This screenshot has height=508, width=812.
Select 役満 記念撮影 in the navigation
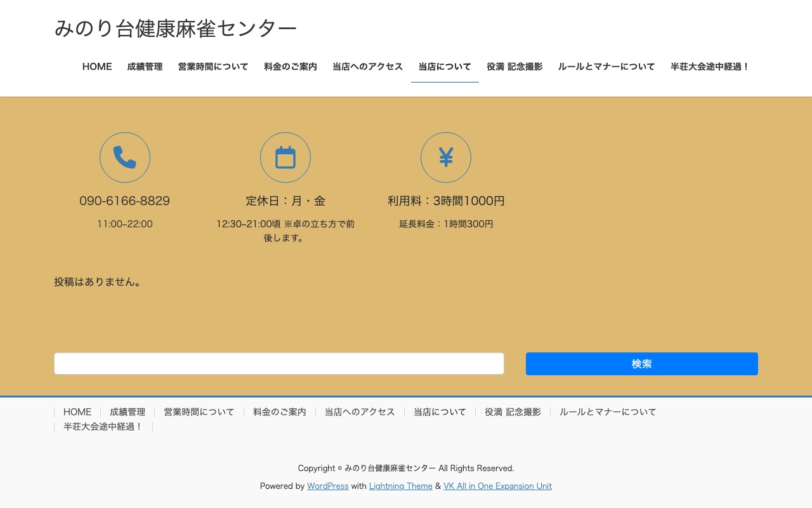click(x=514, y=66)
